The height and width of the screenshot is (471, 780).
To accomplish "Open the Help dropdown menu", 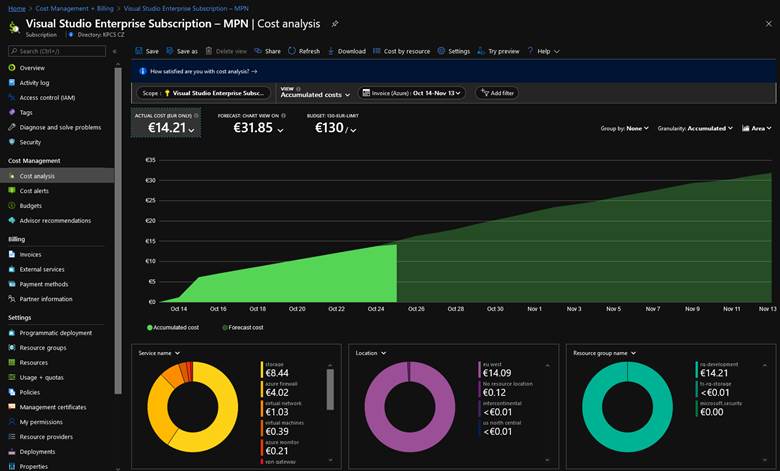I will click(x=543, y=51).
